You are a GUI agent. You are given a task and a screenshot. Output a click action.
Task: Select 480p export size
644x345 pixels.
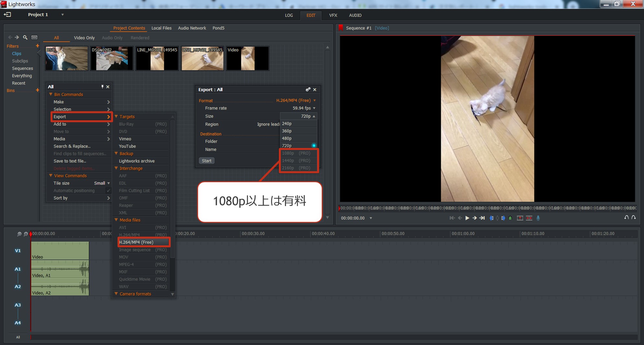point(298,138)
